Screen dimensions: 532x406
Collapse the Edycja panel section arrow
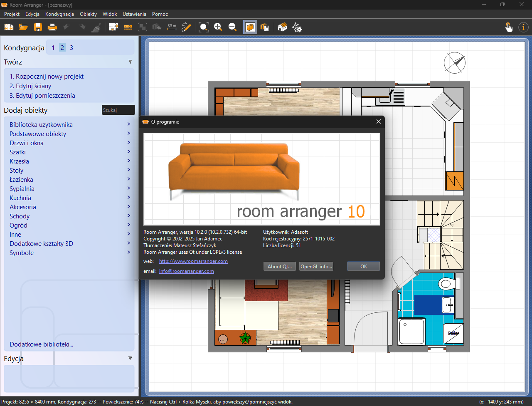coord(130,359)
